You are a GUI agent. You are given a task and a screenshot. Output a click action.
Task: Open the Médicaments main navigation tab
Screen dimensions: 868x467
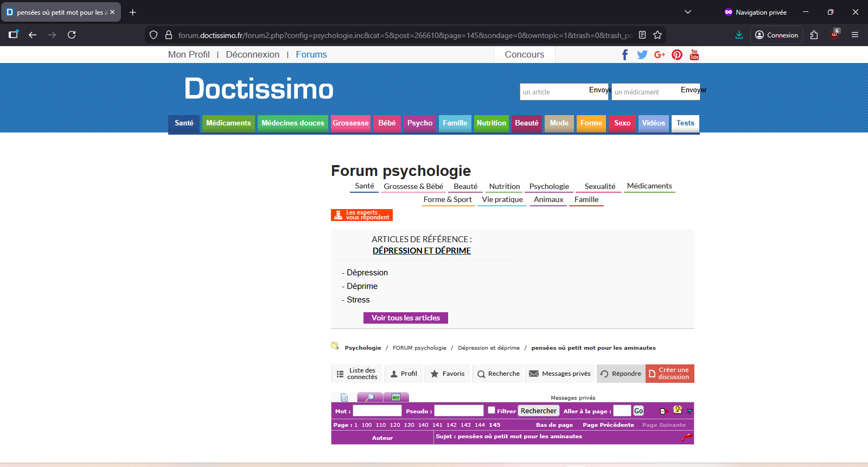pyautogui.click(x=228, y=123)
